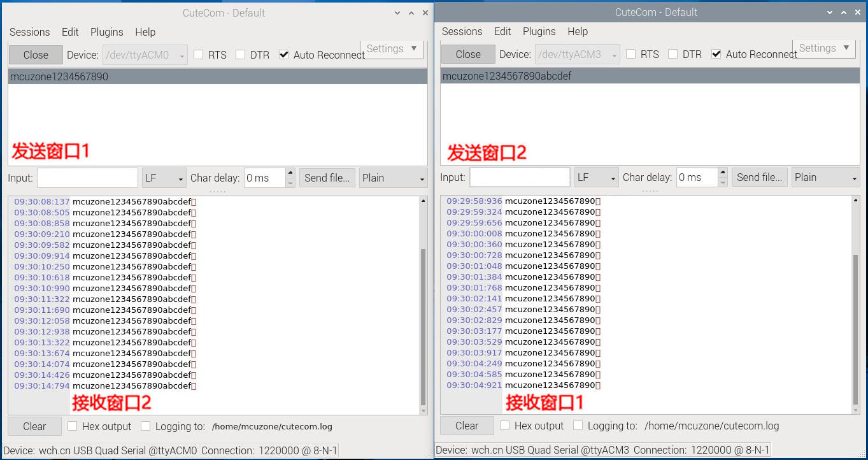Open Plugins menu in left CuteCom window
The image size is (868, 460).
click(106, 32)
